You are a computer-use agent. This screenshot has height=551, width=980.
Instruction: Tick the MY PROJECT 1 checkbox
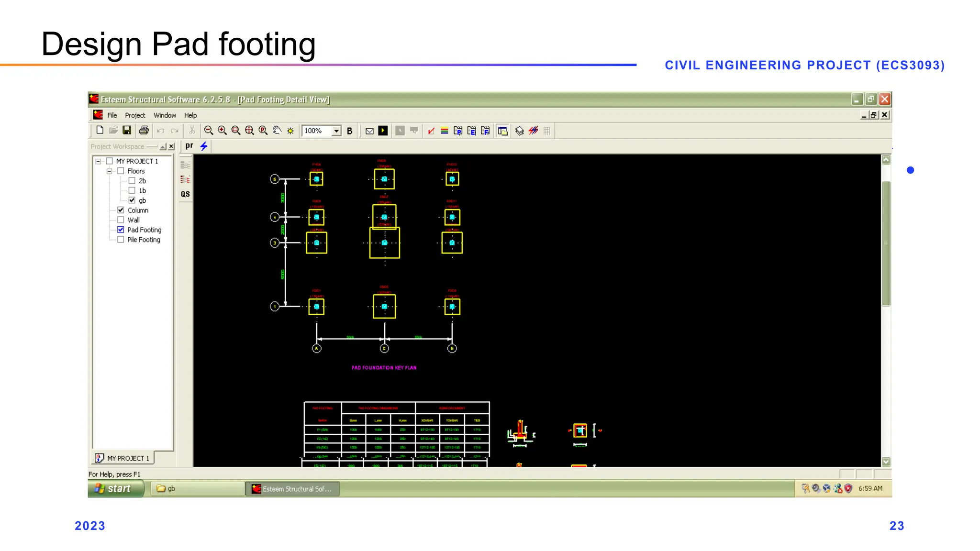click(109, 161)
